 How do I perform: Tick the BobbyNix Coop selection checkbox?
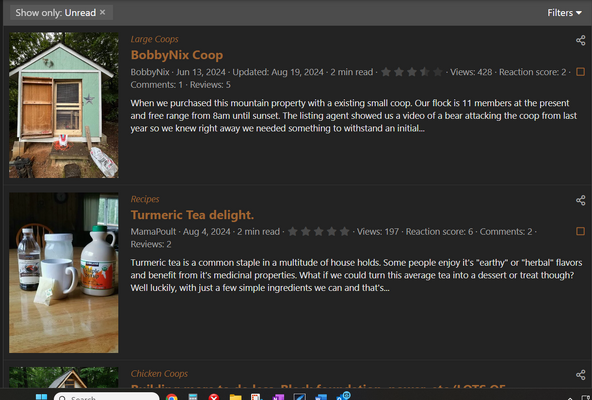pyautogui.click(x=580, y=72)
